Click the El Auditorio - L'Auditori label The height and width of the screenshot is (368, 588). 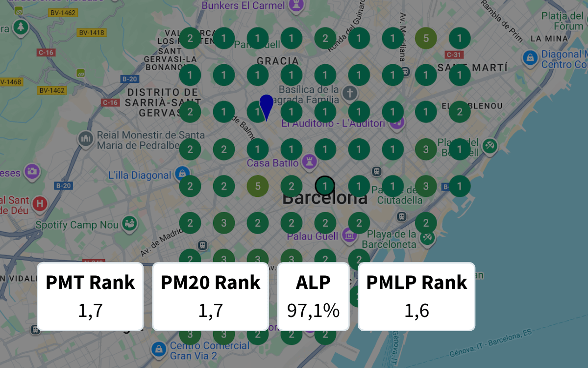(333, 123)
